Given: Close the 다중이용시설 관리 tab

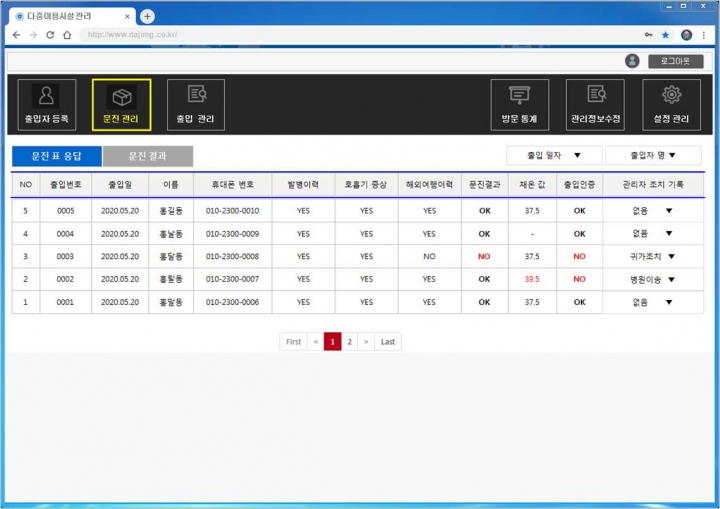Looking at the screenshot, I should click(127, 17).
